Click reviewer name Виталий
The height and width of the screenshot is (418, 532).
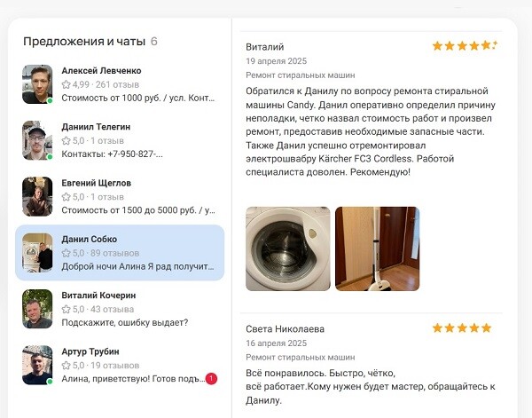pos(264,47)
